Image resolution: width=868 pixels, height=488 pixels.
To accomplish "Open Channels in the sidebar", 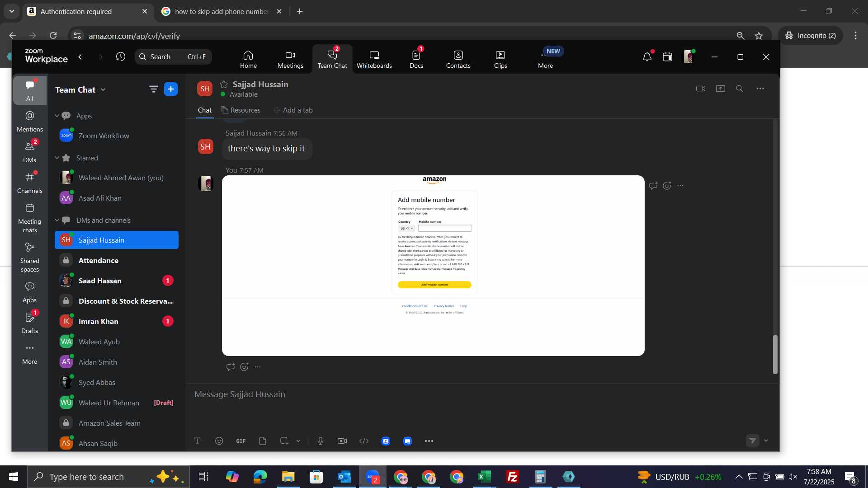I will point(29,183).
